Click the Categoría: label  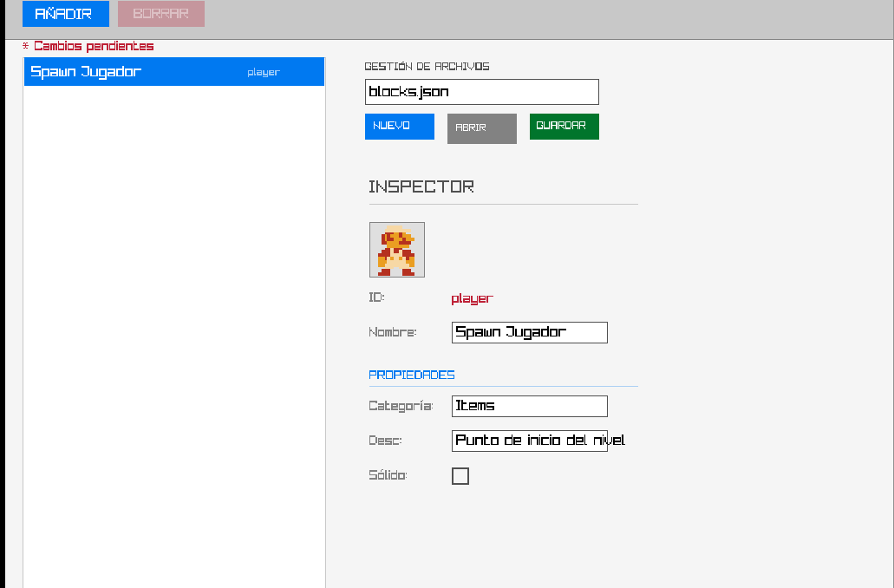point(401,406)
